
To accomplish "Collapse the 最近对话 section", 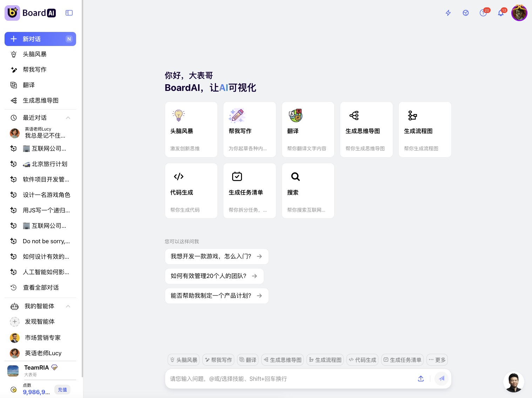I will click(68, 118).
